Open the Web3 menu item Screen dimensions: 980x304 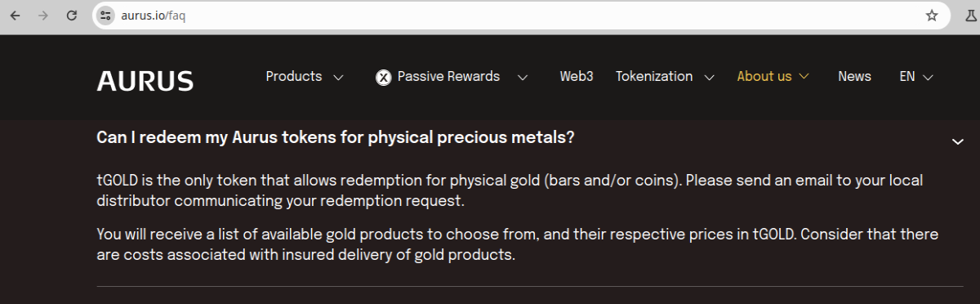click(577, 77)
